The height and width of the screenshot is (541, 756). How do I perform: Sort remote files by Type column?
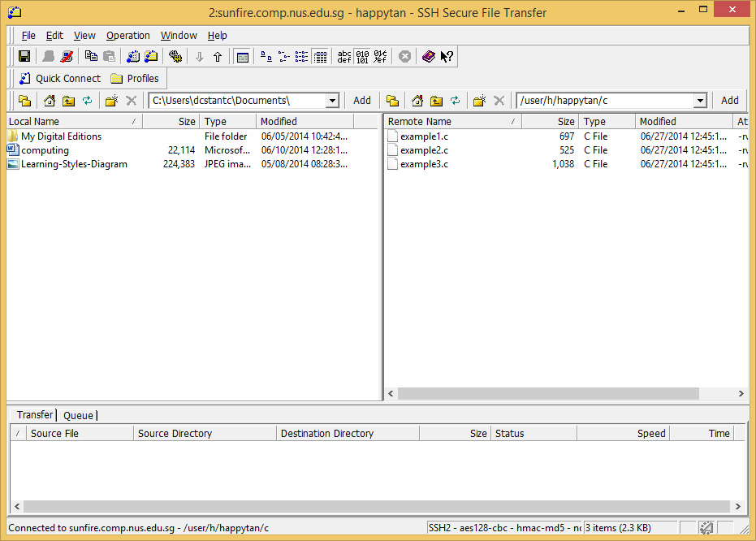coord(607,122)
